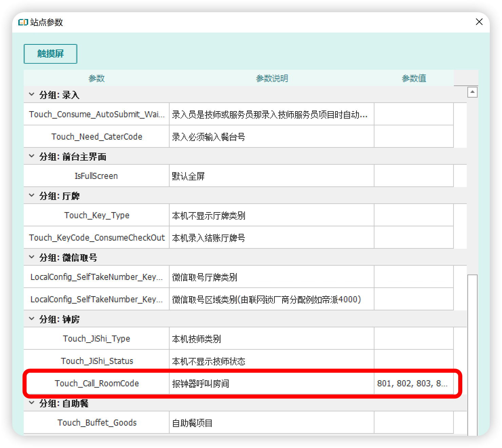Click value cell of Touch_JiShi_Type row
Viewport: 502px width, 448px height.
(x=414, y=339)
